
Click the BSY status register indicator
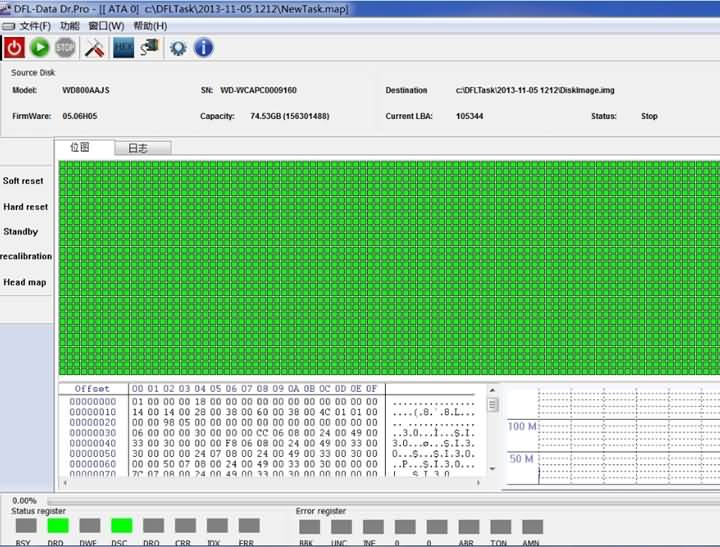coord(25,525)
